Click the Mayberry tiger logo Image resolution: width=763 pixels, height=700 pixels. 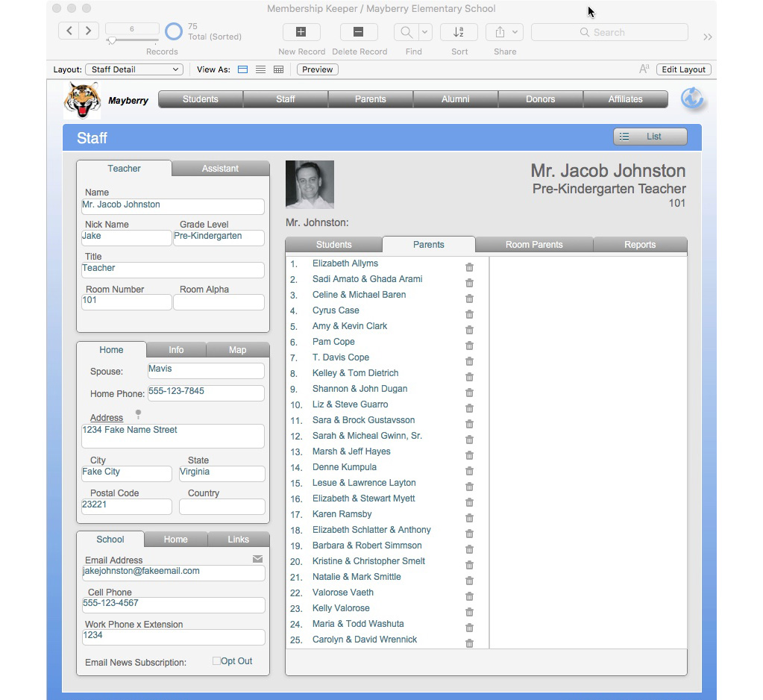tap(82, 100)
